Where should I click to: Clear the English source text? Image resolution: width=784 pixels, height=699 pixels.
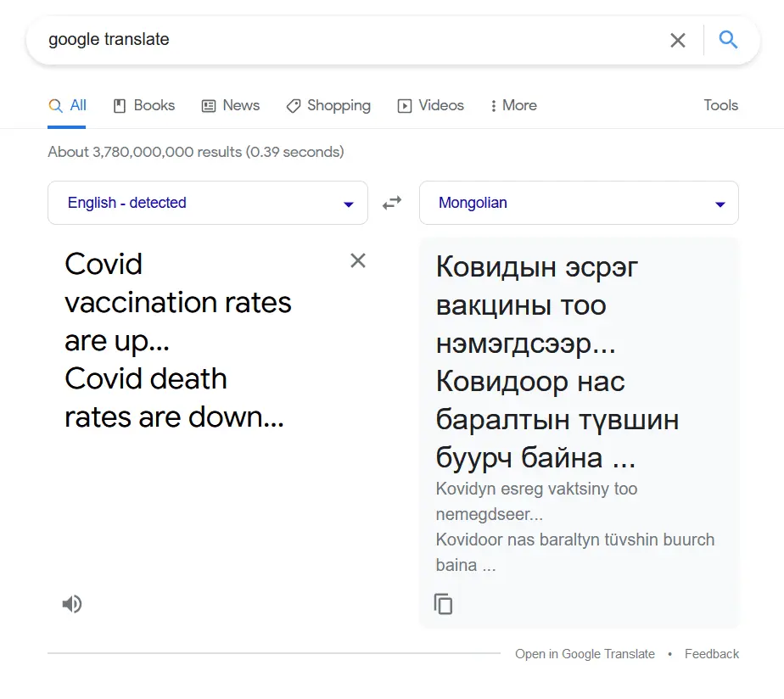pyautogui.click(x=358, y=260)
